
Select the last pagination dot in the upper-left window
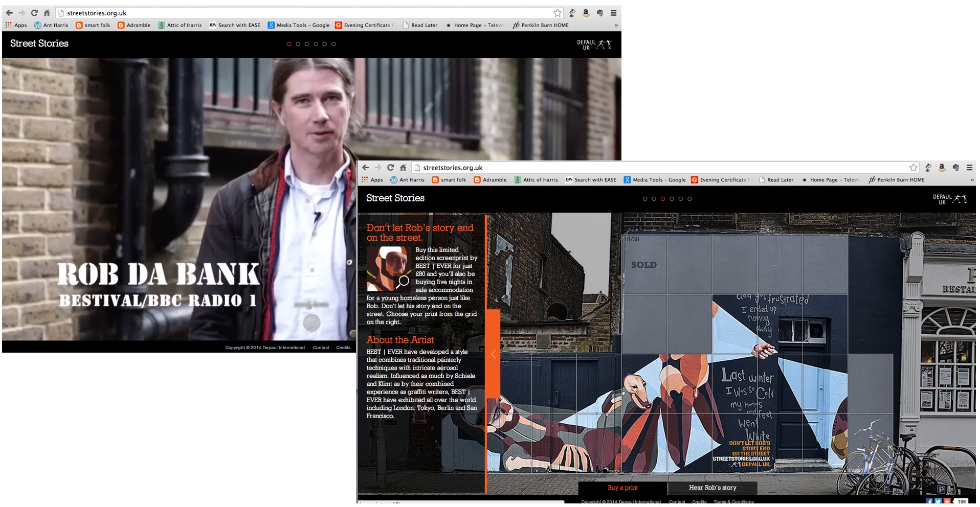[x=333, y=44]
